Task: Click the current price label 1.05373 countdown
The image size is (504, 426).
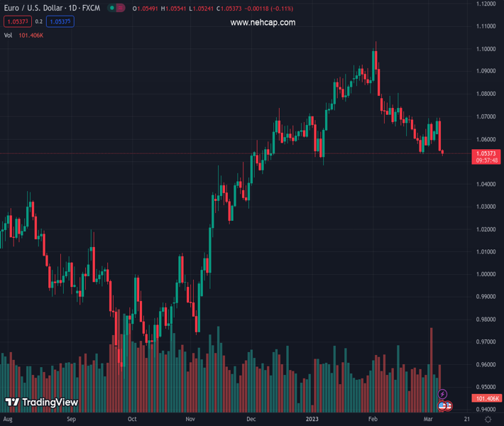Action: 486,157
